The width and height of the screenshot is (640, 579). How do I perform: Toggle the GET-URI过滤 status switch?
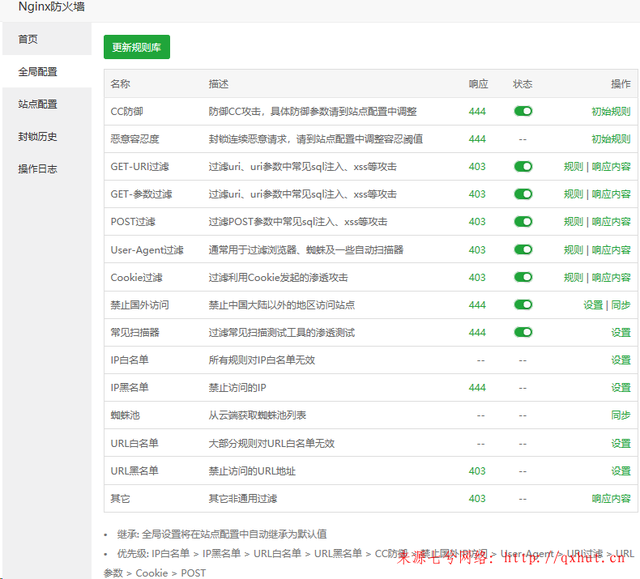coord(523,166)
